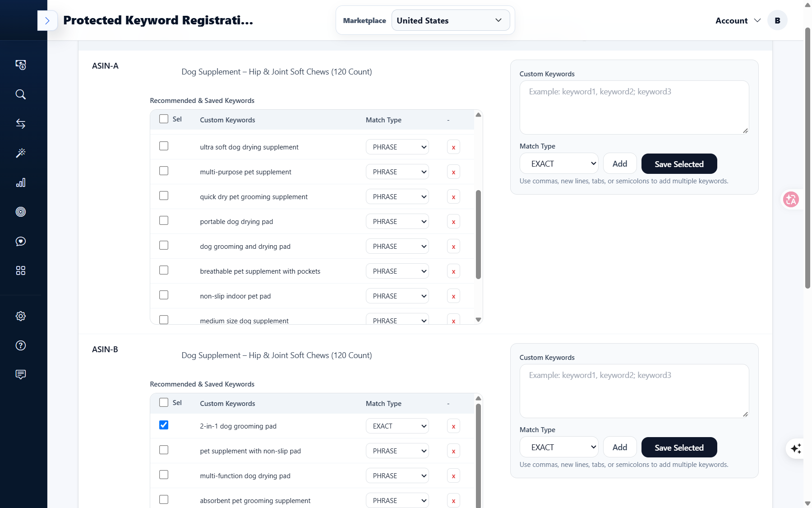Open Marketplace United States dropdown

[x=451, y=20]
